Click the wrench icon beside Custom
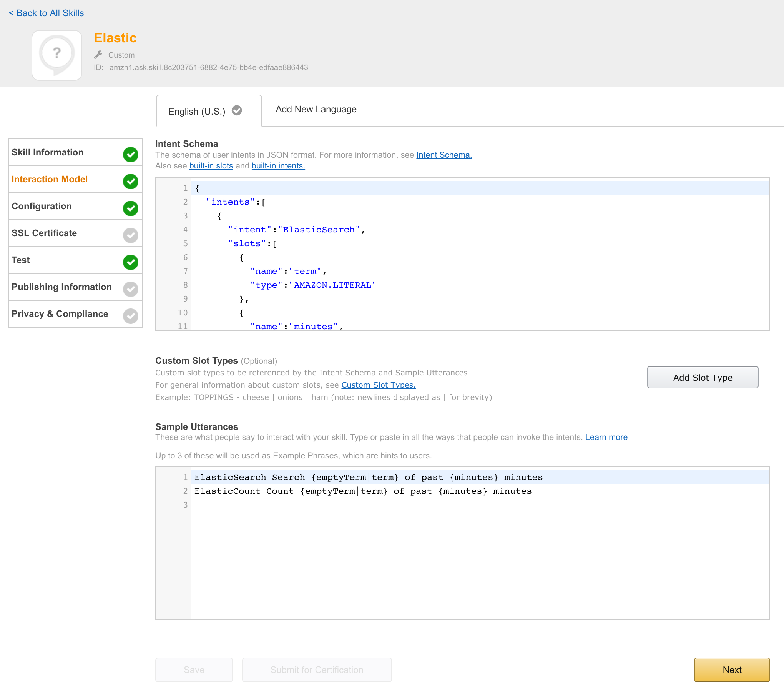This screenshot has width=784, height=693. (x=98, y=55)
